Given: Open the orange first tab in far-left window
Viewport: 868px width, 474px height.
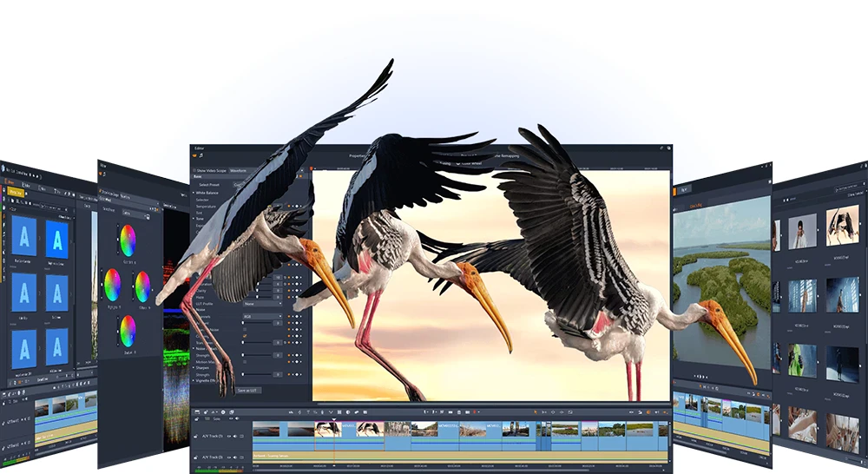Looking at the screenshot, I should coord(10,181).
